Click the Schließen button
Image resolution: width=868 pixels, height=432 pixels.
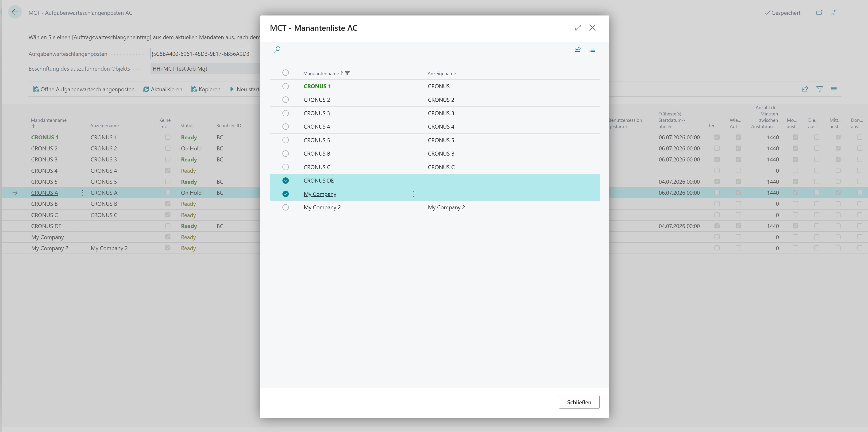pyautogui.click(x=579, y=402)
